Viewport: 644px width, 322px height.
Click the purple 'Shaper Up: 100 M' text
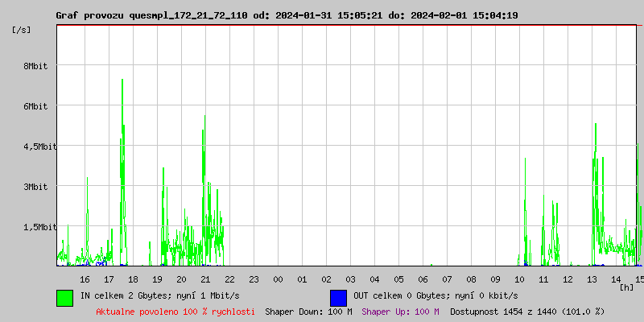pyautogui.click(x=400, y=311)
